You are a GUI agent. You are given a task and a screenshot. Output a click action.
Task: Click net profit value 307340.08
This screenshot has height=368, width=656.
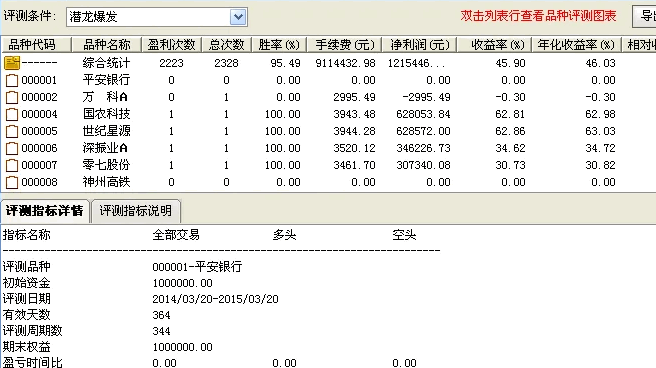click(x=423, y=165)
